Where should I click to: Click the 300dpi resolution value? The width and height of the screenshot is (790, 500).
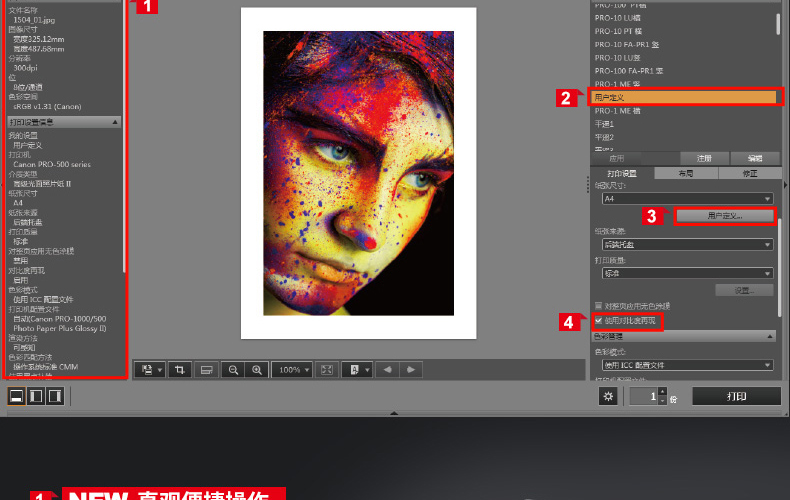pyautogui.click(x=25, y=68)
